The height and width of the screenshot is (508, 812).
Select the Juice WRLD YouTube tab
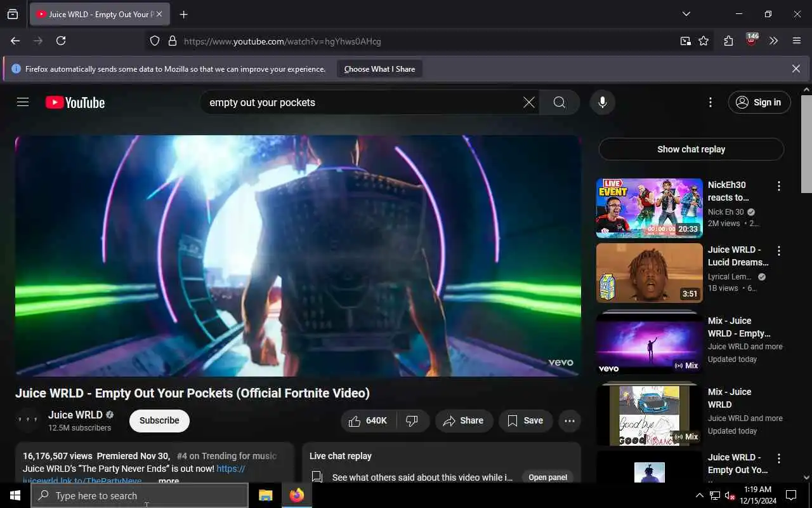[x=100, y=14]
